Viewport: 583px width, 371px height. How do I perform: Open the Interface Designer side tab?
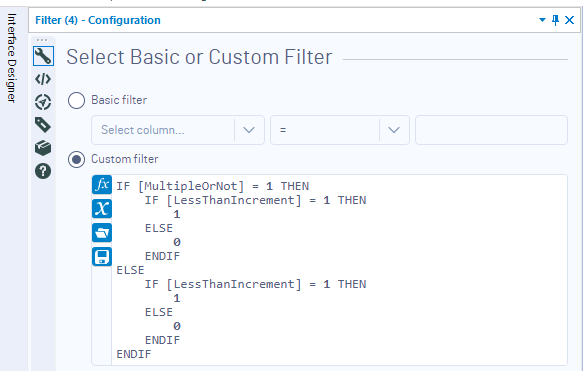12,58
